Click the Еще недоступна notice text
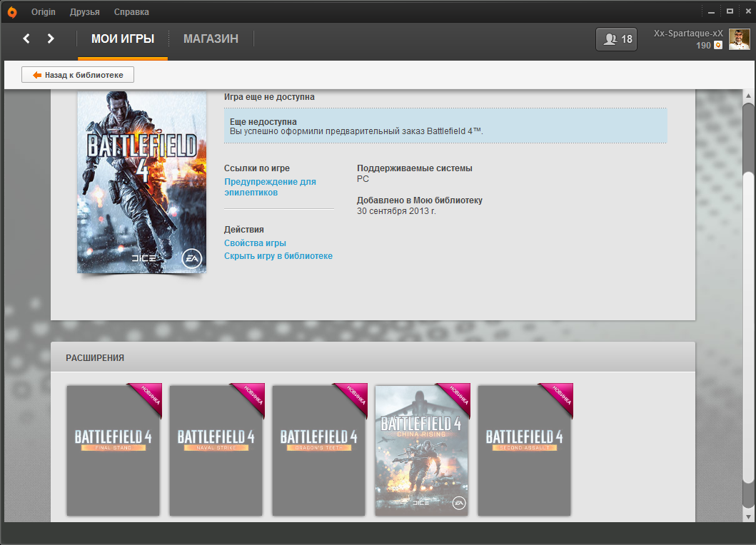The height and width of the screenshot is (545, 756). [263, 122]
